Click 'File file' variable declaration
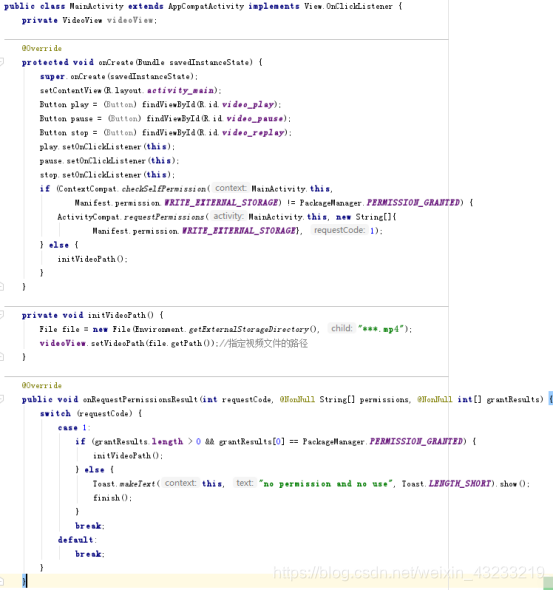The image size is (554, 591). pos(59,329)
